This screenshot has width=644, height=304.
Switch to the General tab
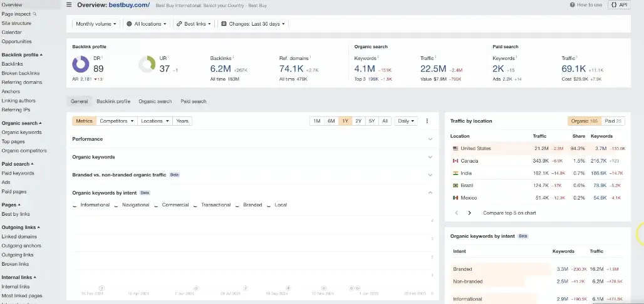pyautogui.click(x=80, y=101)
